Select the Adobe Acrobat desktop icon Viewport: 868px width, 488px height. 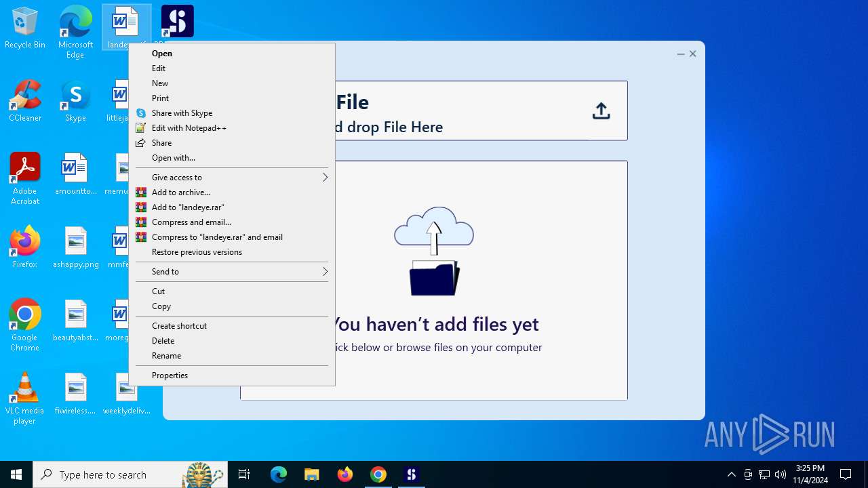point(25,179)
